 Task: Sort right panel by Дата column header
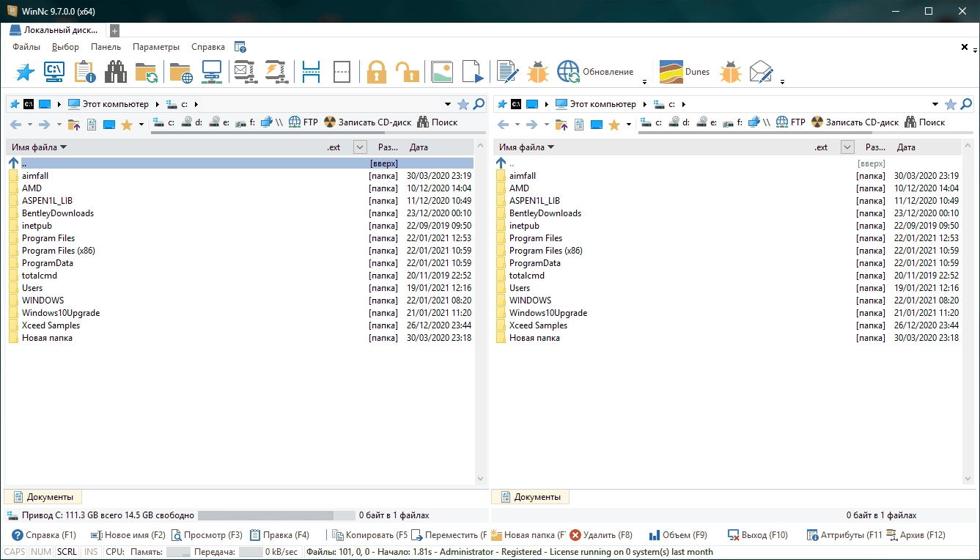point(906,147)
